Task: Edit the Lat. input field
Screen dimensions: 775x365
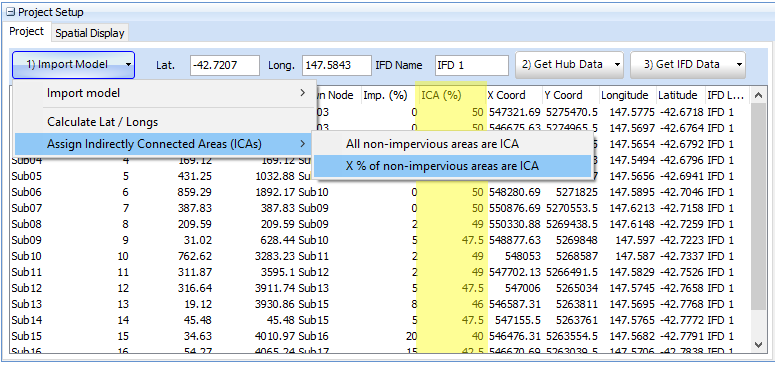Action: (224, 65)
